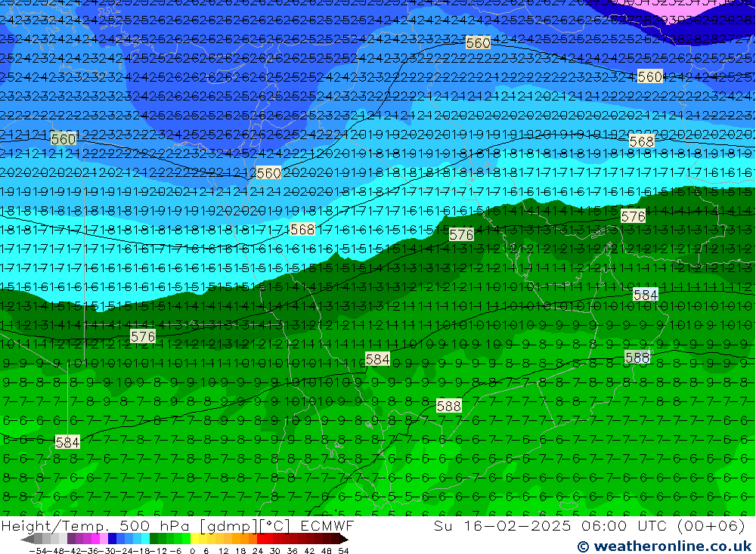The width and height of the screenshot is (756, 554).
Task: Click the "-54" legend tick label
Action: (38, 551)
